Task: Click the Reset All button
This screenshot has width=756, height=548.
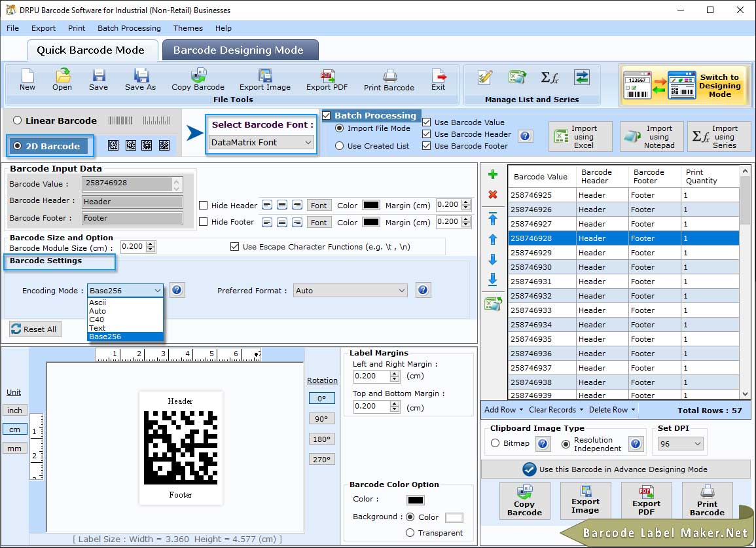Action: coord(35,329)
